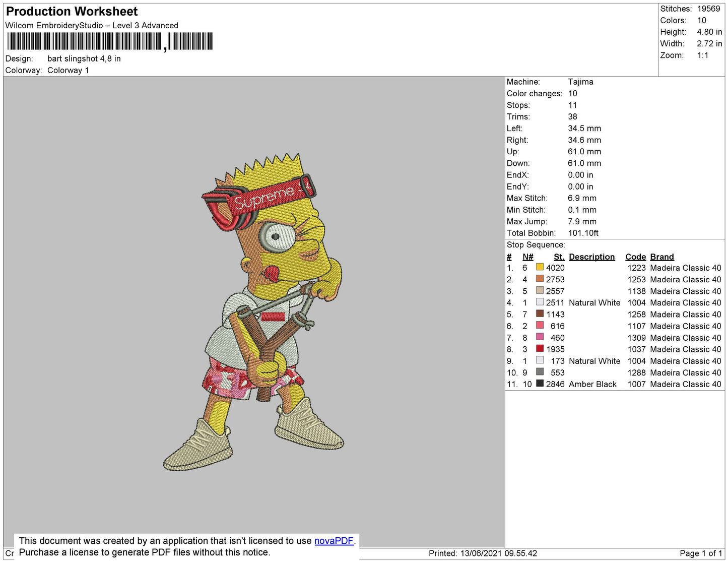728x563 pixels.
Task: Click the Zoom value '1:1'
Action: pyautogui.click(x=703, y=55)
